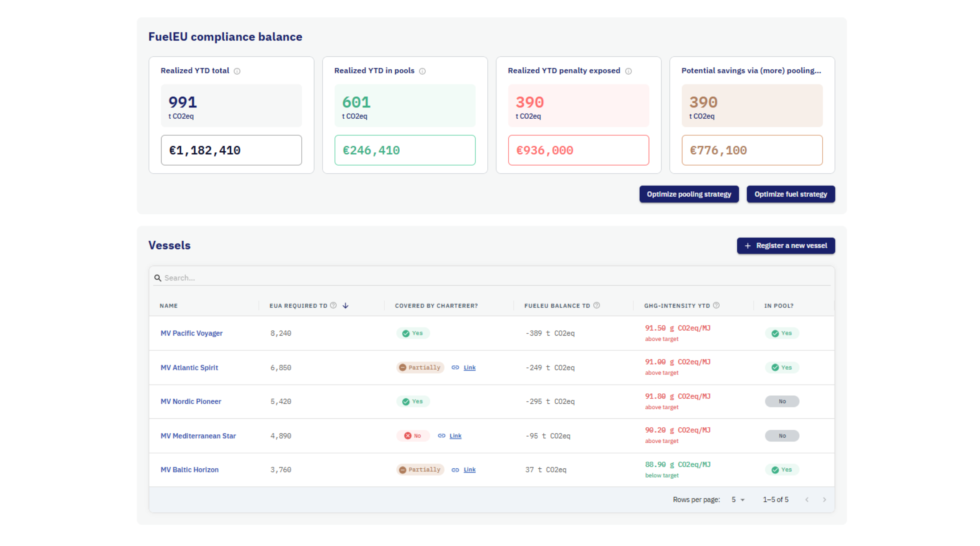The width and height of the screenshot is (980, 546).
Task: Click the search magnifier icon
Action: click(x=157, y=278)
